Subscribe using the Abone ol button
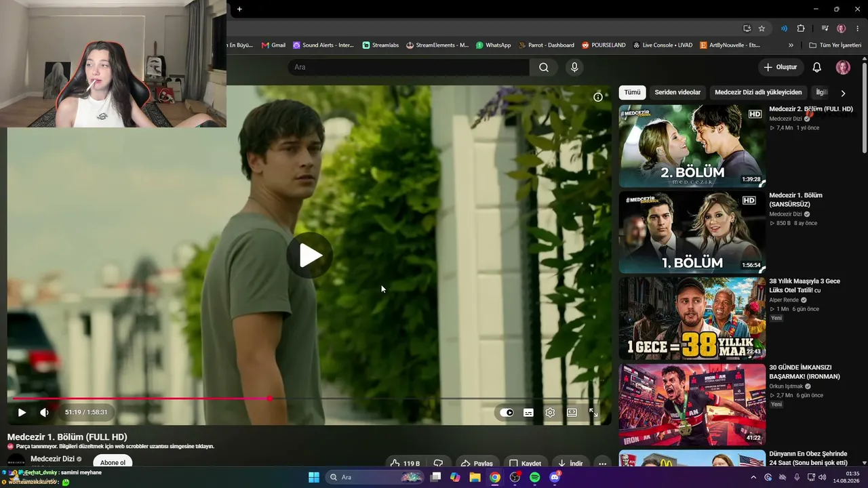This screenshot has height=488, width=868. tap(113, 462)
